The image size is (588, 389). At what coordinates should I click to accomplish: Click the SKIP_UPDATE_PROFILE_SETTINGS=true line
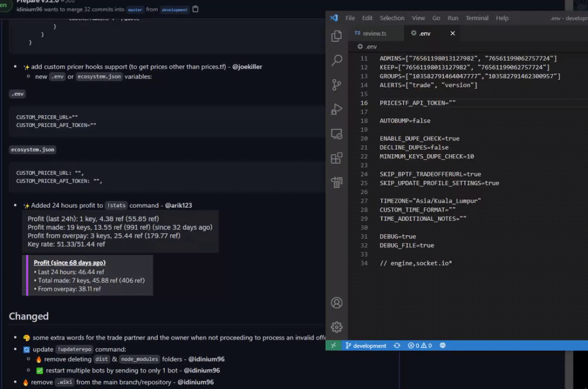[439, 183]
